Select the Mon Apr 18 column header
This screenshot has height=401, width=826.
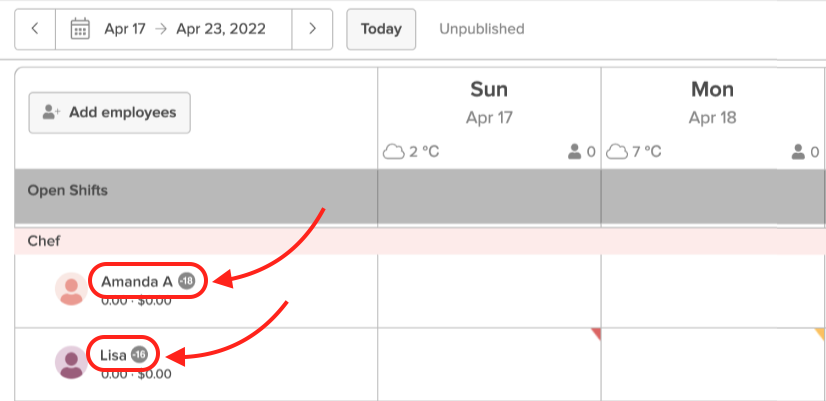[x=712, y=102]
